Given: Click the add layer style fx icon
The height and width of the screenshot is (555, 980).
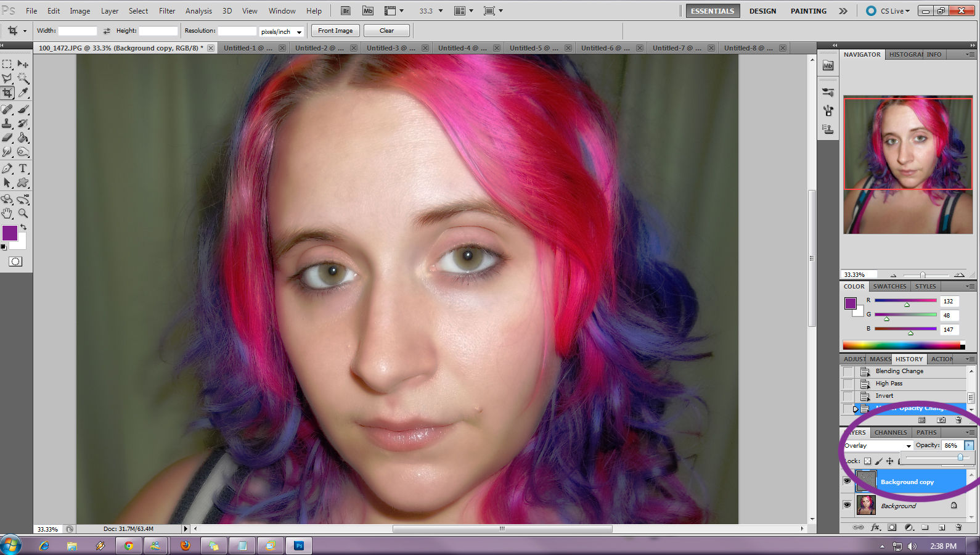Looking at the screenshot, I should coord(875,527).
